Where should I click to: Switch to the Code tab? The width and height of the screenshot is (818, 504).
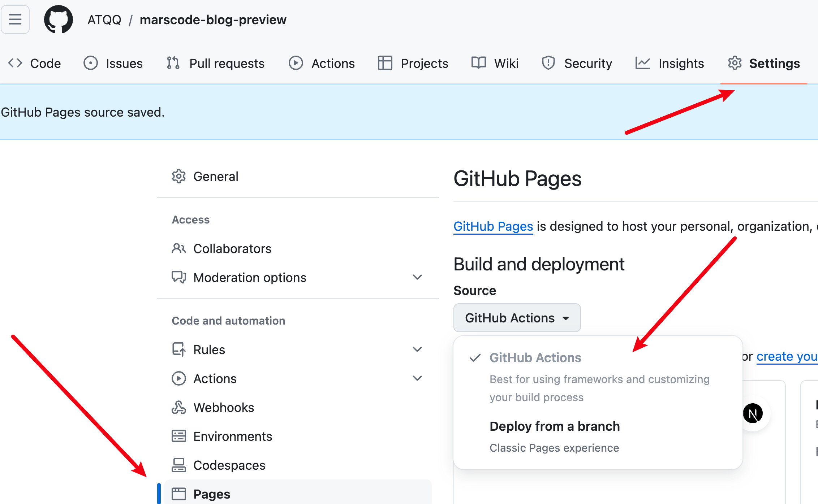tap(35, 63)
